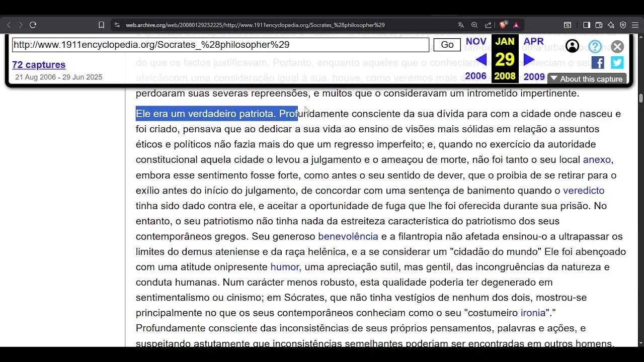This screenshot has width=644, height=362.
Task: Open the Brave VPN shield icon
Action: point(623,25)
